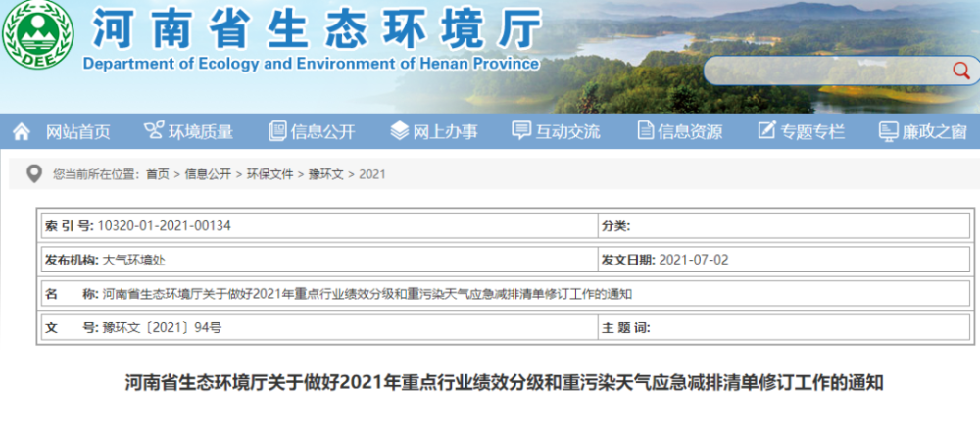980x433 pixels.
Task: Click the 网上办事 layers icon
Action: (x=399, y=131)
